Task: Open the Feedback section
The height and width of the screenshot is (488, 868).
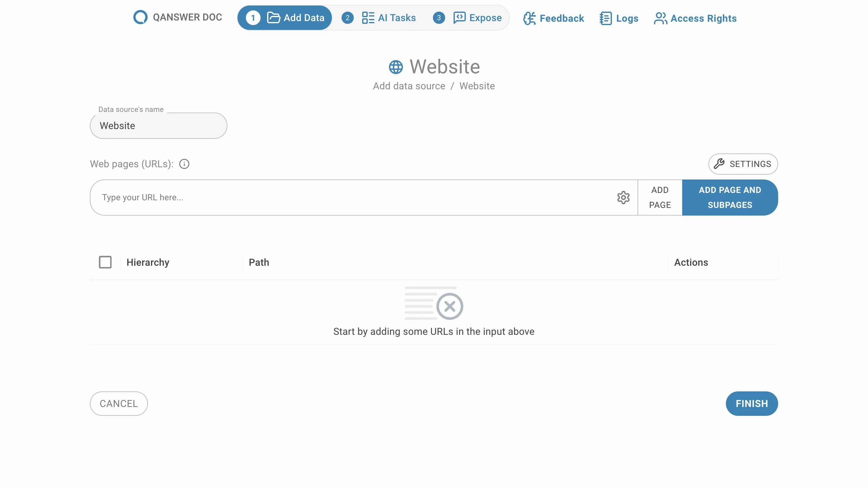Action: click(553, 18)
